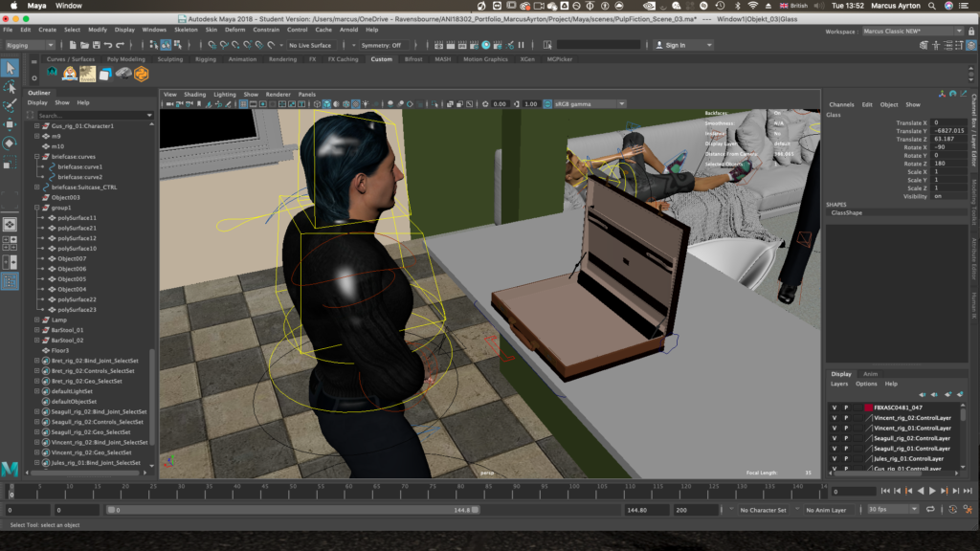Expand the BarStool_01 node
The width and height of the screenshot is (980, 551).
point(37,330)
